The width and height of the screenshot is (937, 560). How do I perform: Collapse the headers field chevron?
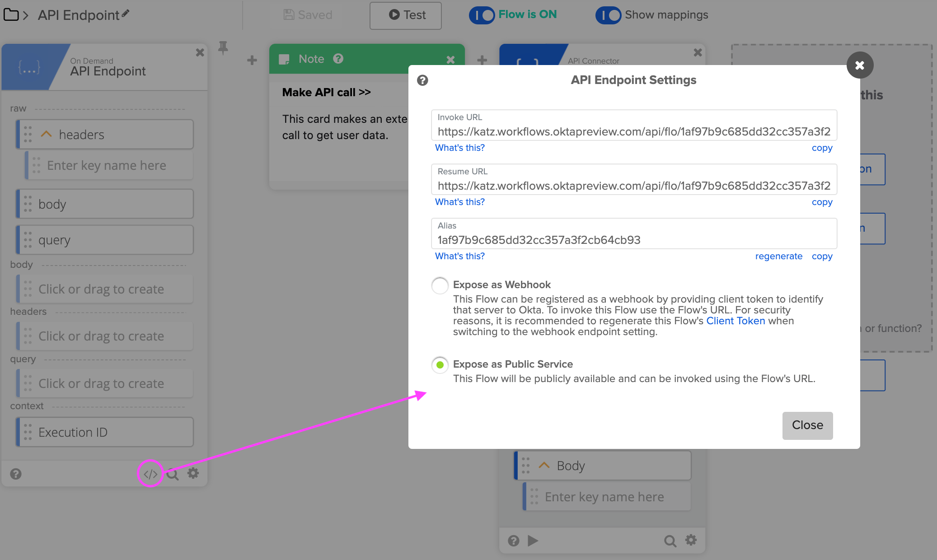tap(46, 134)
